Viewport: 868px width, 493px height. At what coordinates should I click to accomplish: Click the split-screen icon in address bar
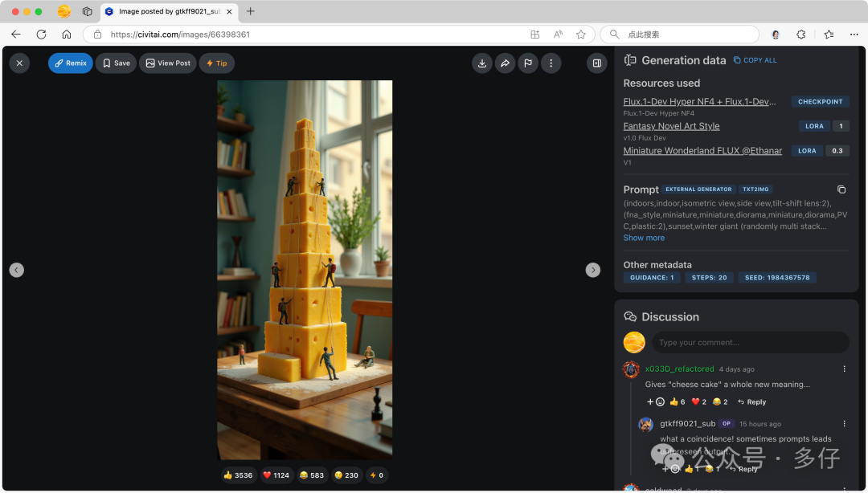click(x=534, y=35)
